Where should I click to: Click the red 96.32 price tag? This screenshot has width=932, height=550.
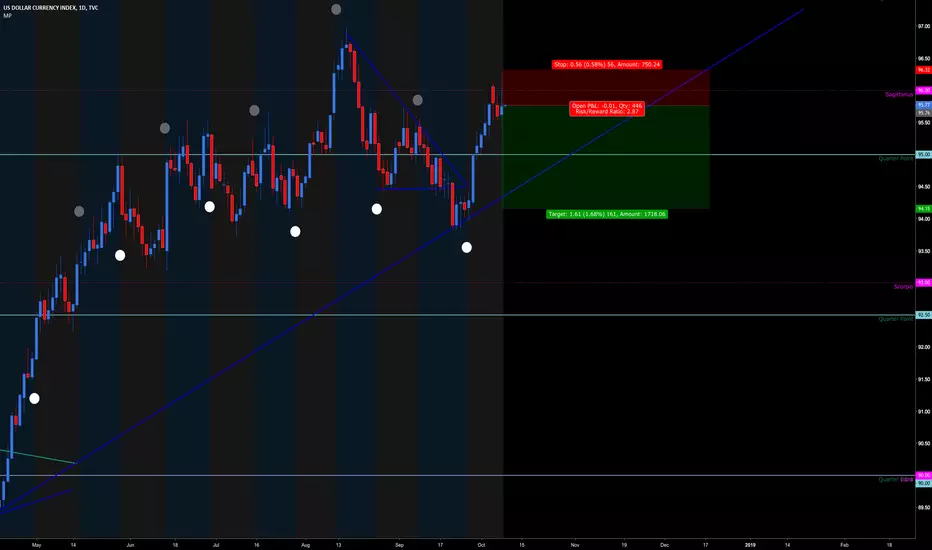924,70
